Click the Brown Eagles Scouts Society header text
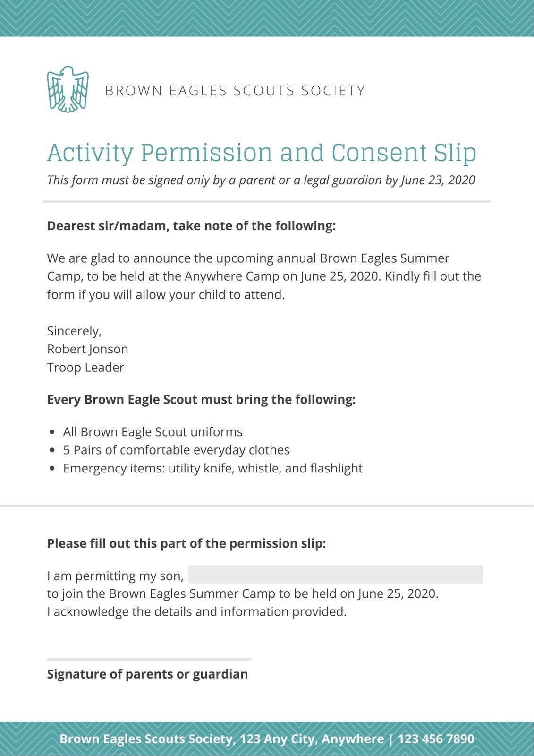The height and width of the screenshot is (756, 534). (x=235, y=91)
